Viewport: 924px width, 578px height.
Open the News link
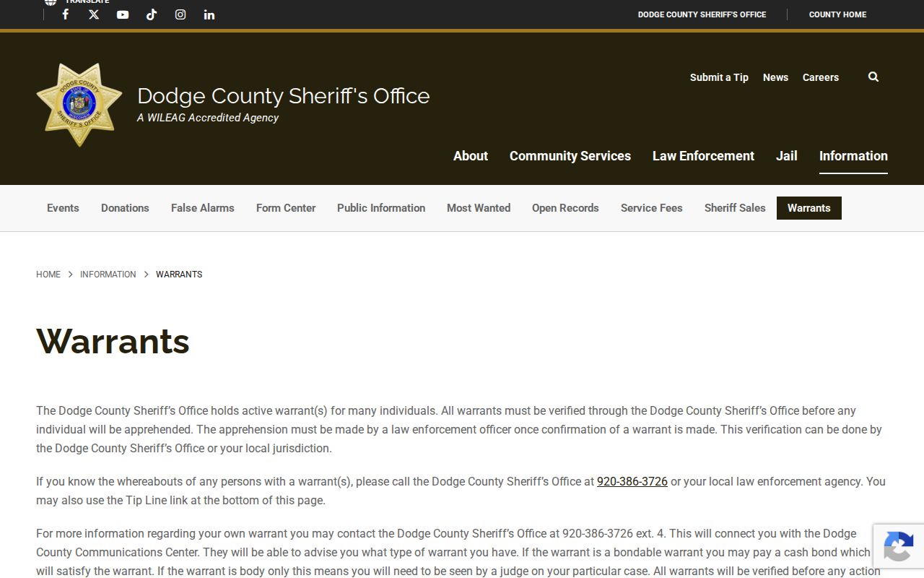coord(775,77)
